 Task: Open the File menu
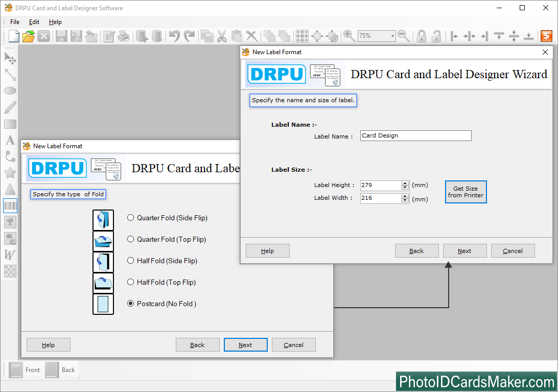coord(15,22)
